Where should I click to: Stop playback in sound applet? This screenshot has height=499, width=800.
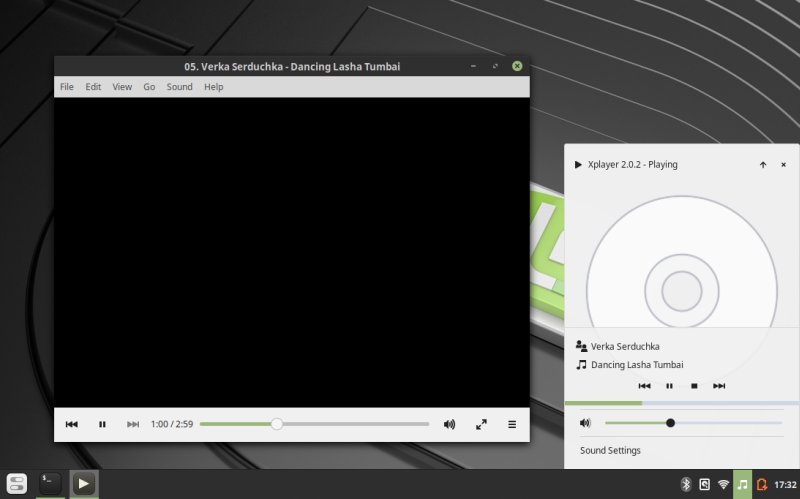point(694,386)
